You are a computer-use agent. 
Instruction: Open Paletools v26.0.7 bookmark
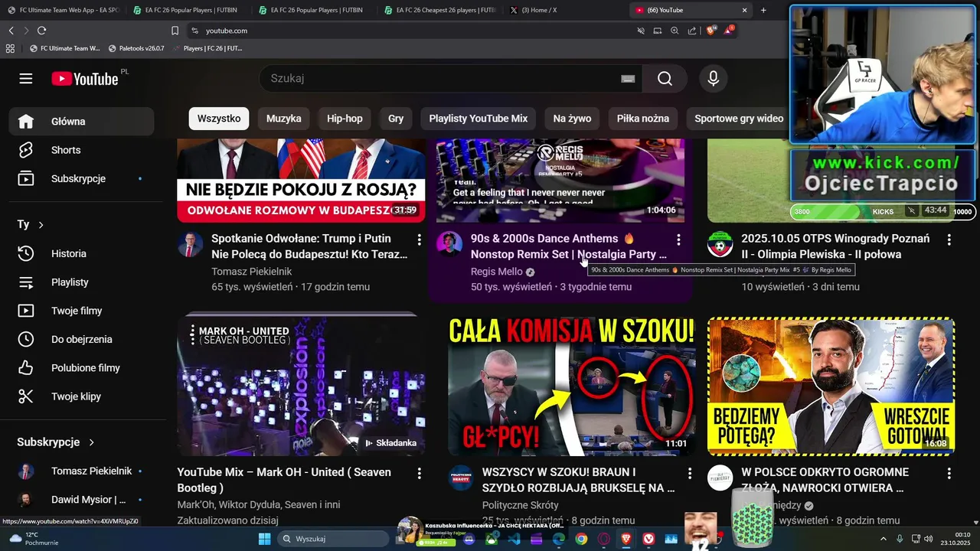click(136, 48)
